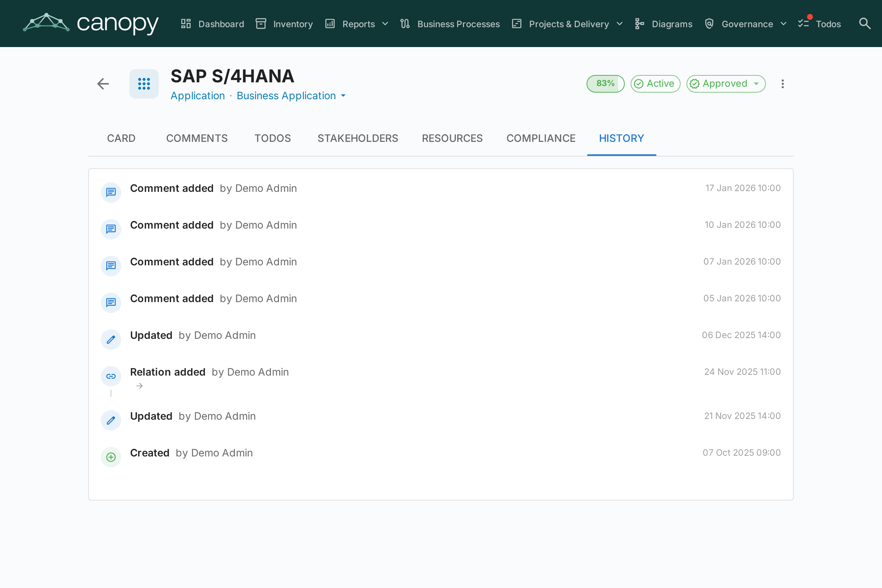This screenshot has width=882, height=588.
Task: Click the Business Application subtype link
Action: pos(286,96)
